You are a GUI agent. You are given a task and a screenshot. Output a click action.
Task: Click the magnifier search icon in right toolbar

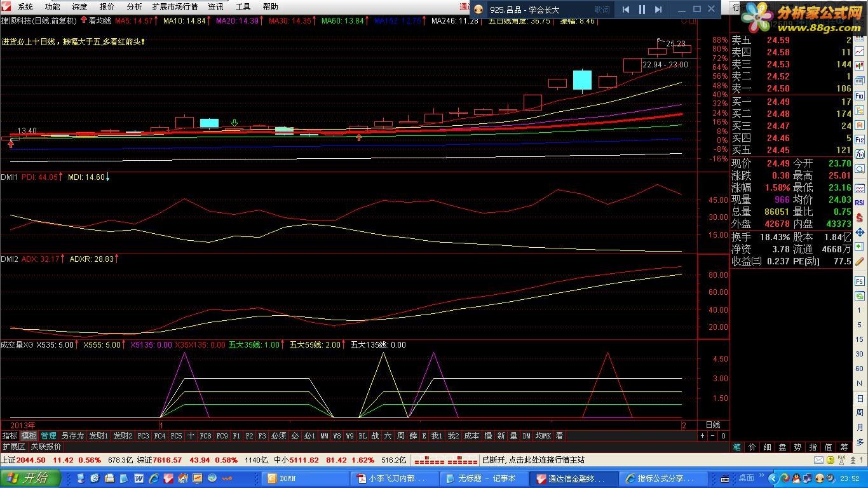coord(860,168)
